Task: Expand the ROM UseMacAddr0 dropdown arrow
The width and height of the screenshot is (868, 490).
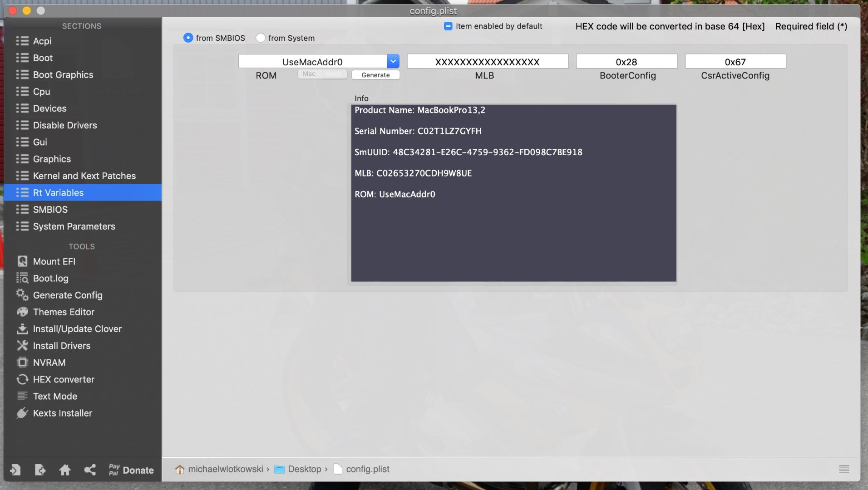Action: pyautogui.click(x=393, y=61)
